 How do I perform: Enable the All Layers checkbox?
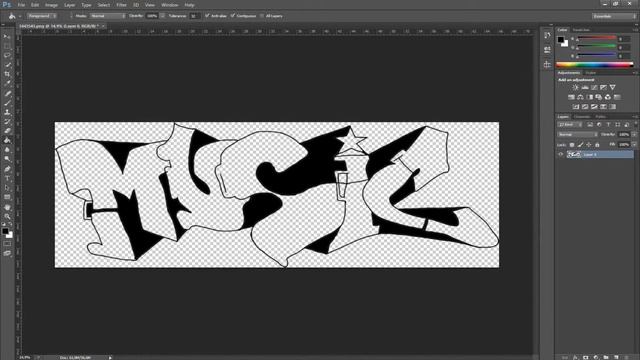(262, 16)
